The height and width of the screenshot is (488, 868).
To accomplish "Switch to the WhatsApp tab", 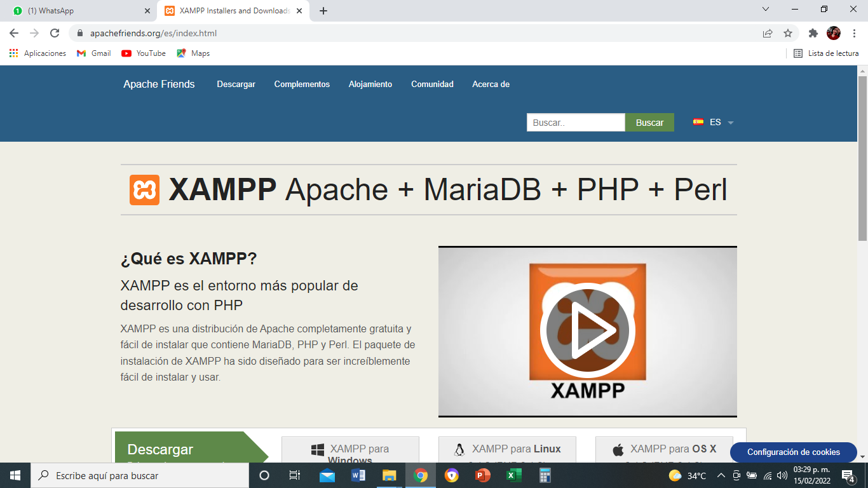I will (x=79, y=11).
